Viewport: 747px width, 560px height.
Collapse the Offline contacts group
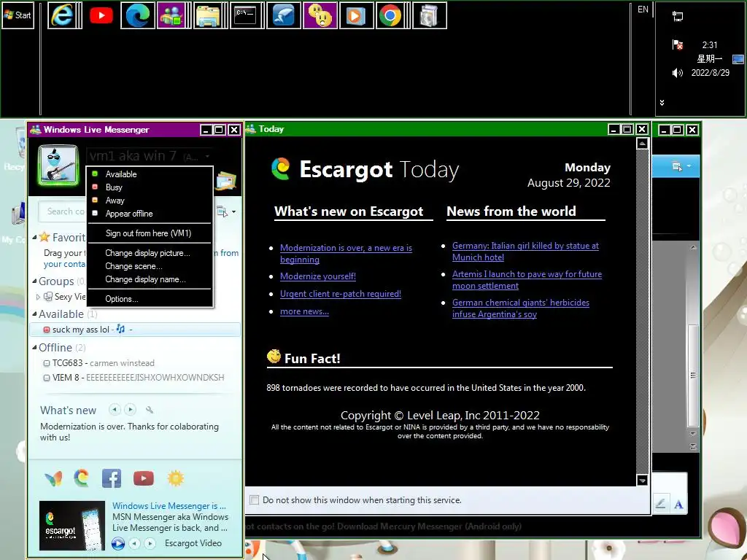[34, 348]
